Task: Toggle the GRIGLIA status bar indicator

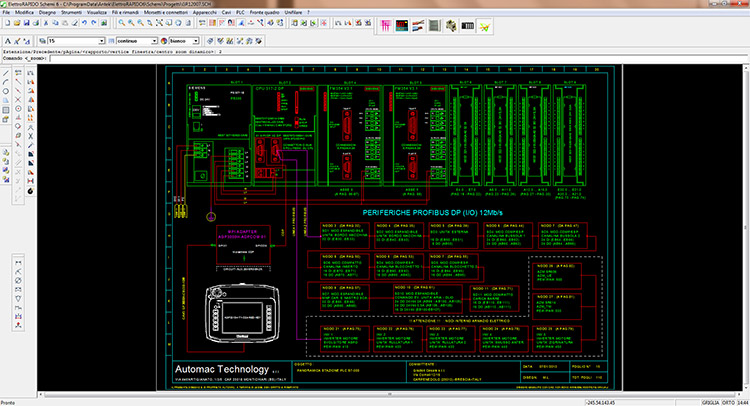Action: (x=710, y=403)
